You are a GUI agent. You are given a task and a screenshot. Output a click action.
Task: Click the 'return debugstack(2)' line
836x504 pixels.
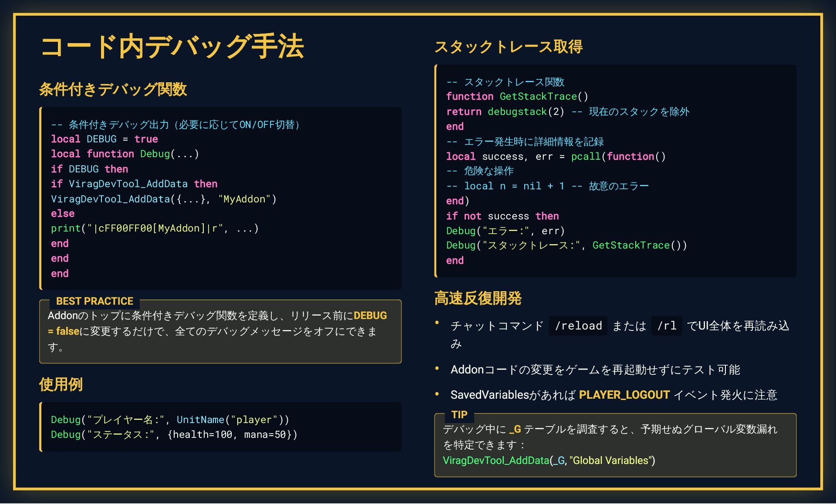click(x=505, y=112)
